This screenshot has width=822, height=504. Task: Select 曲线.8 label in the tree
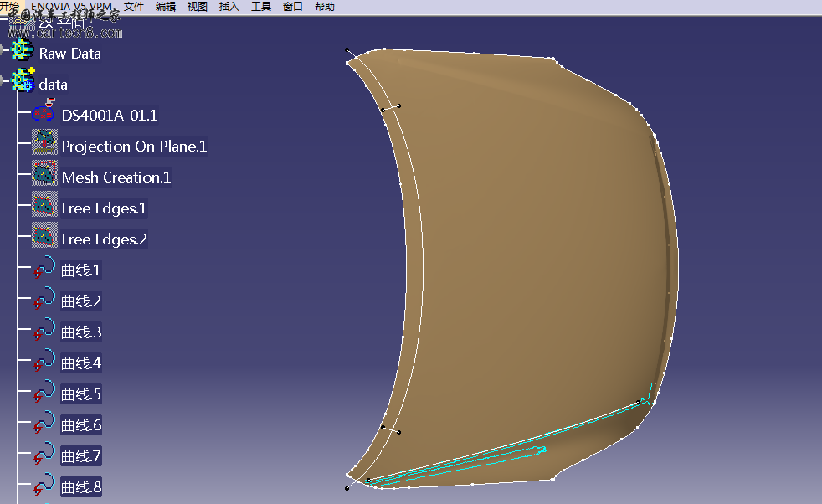click(x=81, y=487)
